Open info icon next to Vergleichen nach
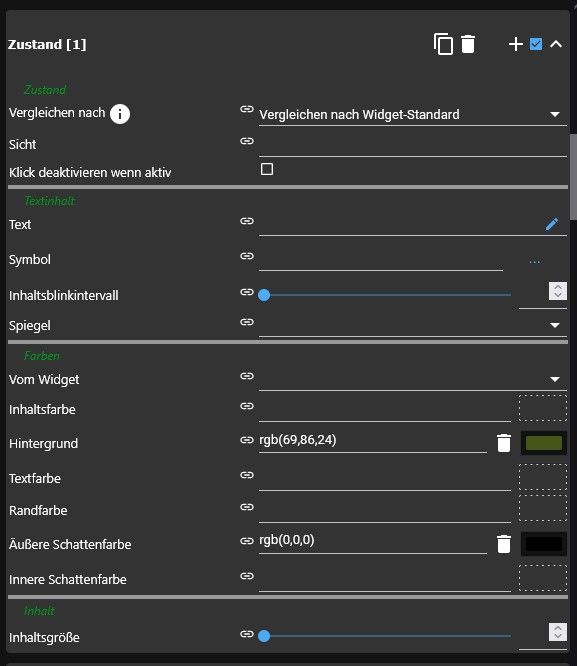577x666 pixels. click(120, 114)
